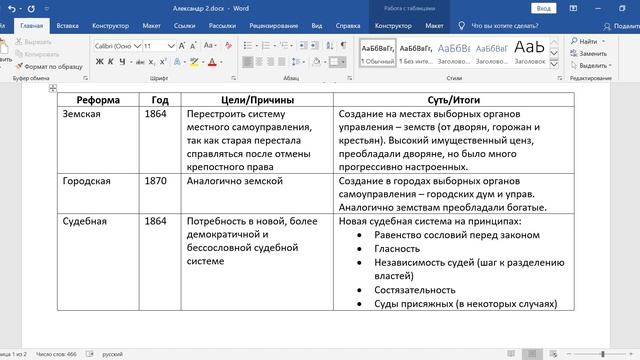Clear all formatting icon
Image resolution: width=640 pixels, height=360 pixels.
(x=228, y=46)
